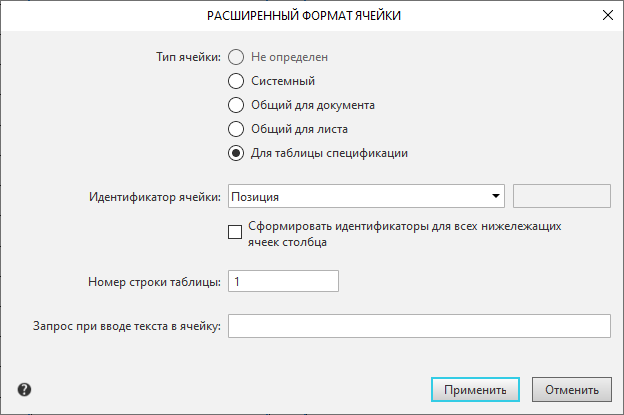Click the Запрос при вводе текста input
The image size is (624, 415).
(x=419, y=327)
